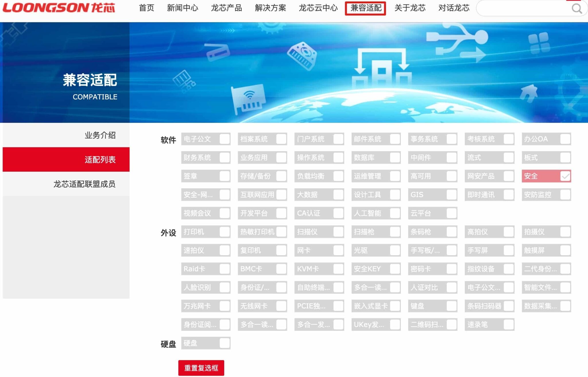The image size is (588, 377).
Task: Check the 速录笔 checkbox
Action: tap(508, 325)
